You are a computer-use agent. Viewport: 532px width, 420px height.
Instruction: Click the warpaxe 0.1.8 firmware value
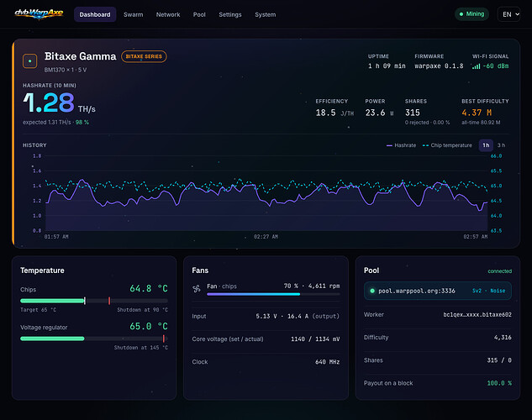439,66
